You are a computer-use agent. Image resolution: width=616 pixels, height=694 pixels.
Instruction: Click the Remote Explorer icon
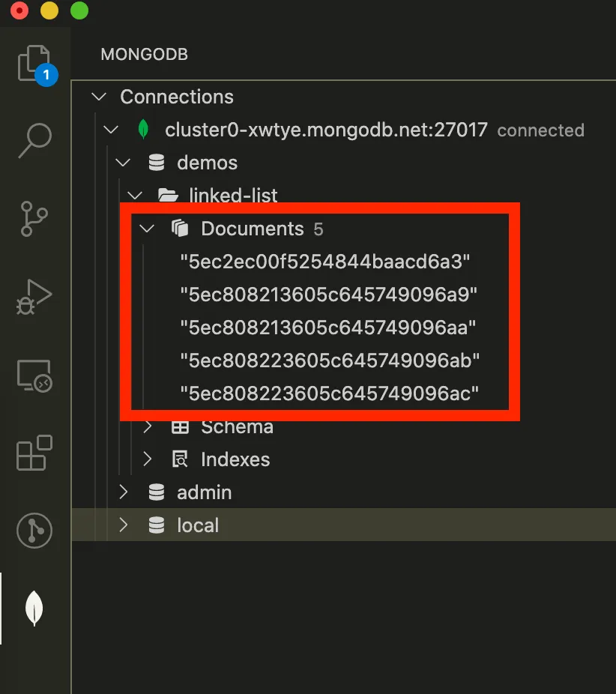pos(34,376)
